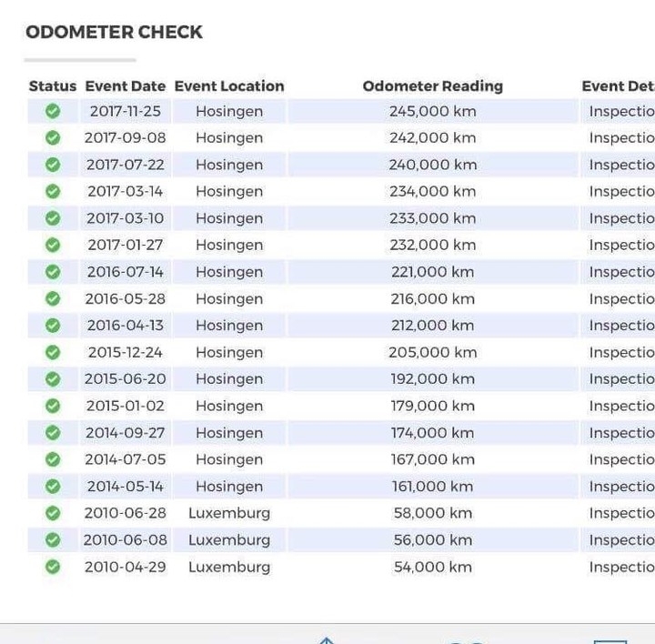This screenshot has width=655, height=644.
Task: Select the 2014-05-14 event date cell
Action: click(126, 486)
